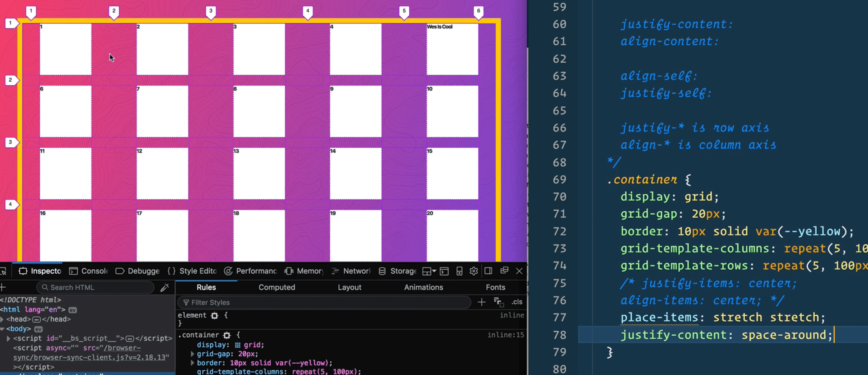
Task: Click .container selector in code editor
Action: click(642, 180)
